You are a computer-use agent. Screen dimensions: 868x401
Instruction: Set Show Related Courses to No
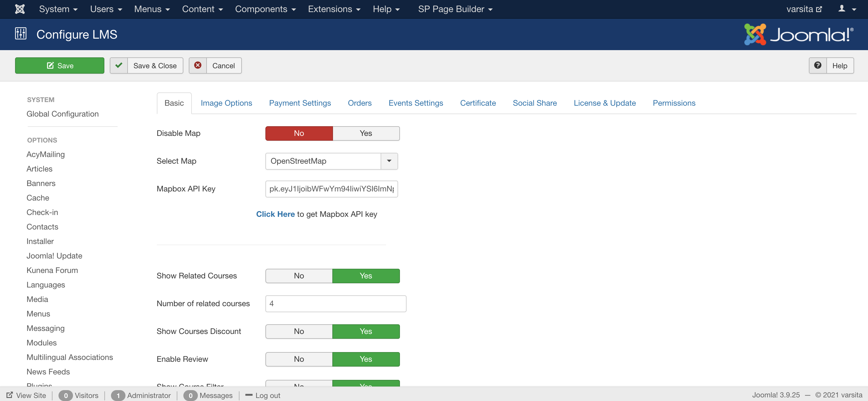coord(299,276)
